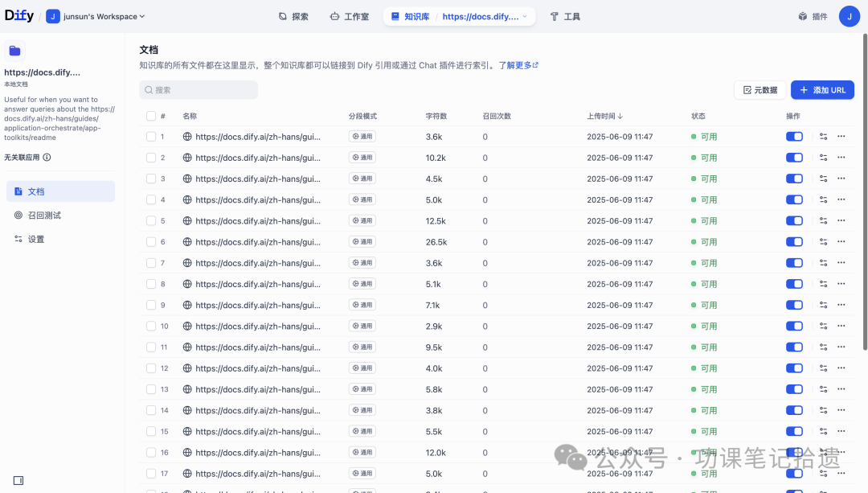Open the 工具 tab

[x=565, y=17]
